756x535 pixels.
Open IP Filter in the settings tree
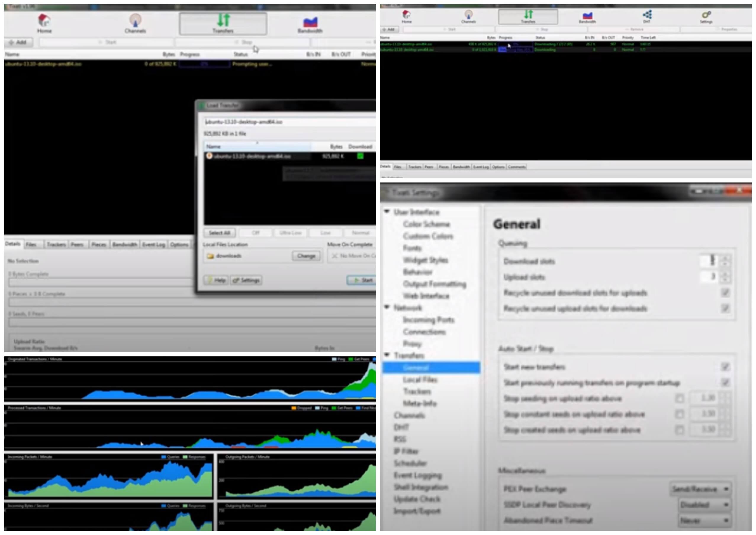(406, 451)
